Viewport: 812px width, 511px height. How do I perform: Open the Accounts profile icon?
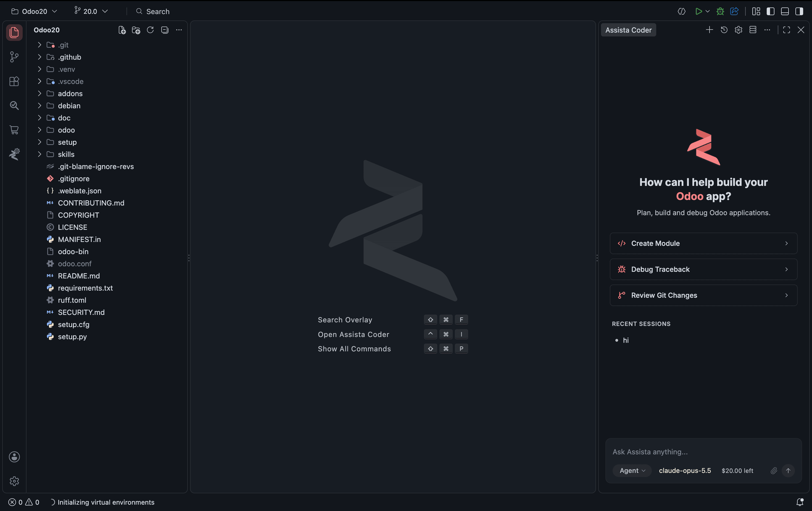point(14,457)
